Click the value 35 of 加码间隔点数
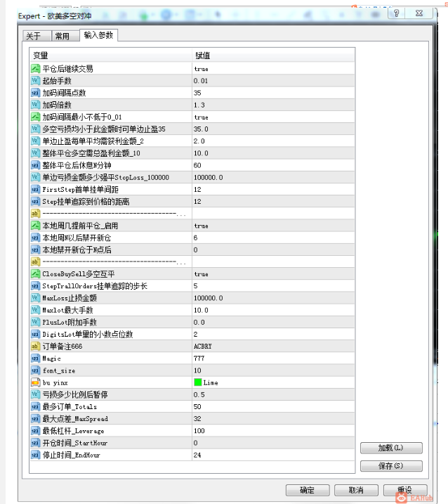Viewport: 448px width, 504px height. 197,93
